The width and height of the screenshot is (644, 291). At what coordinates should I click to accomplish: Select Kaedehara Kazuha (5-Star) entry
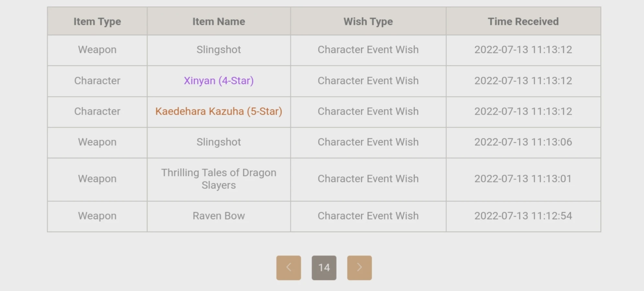[219, 111]
